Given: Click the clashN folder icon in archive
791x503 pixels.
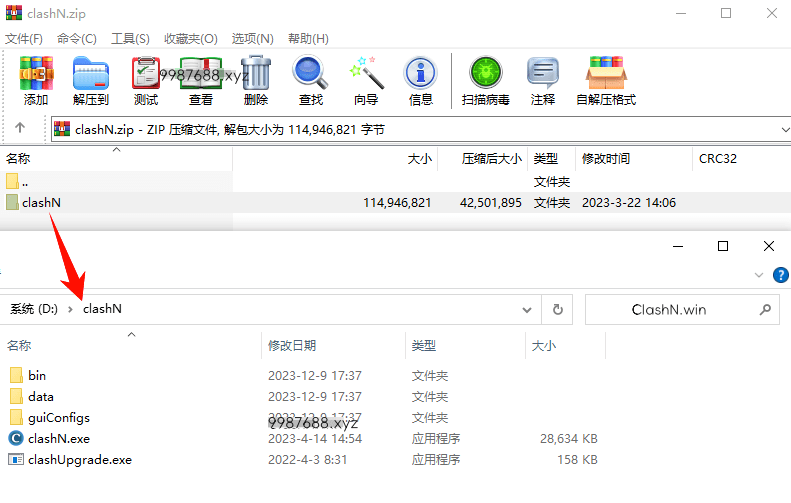Looking at the screenshot, I should [x=13, y=202].
